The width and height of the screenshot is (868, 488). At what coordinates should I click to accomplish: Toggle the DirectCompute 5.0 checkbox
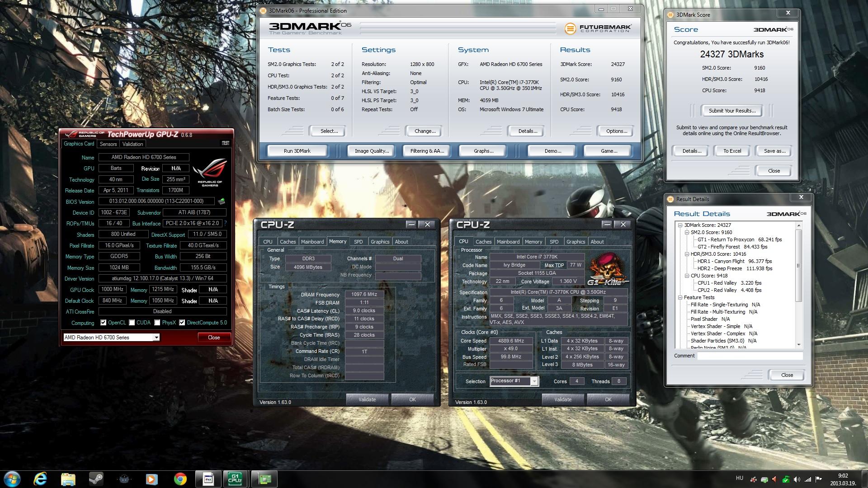pos(182,323)
